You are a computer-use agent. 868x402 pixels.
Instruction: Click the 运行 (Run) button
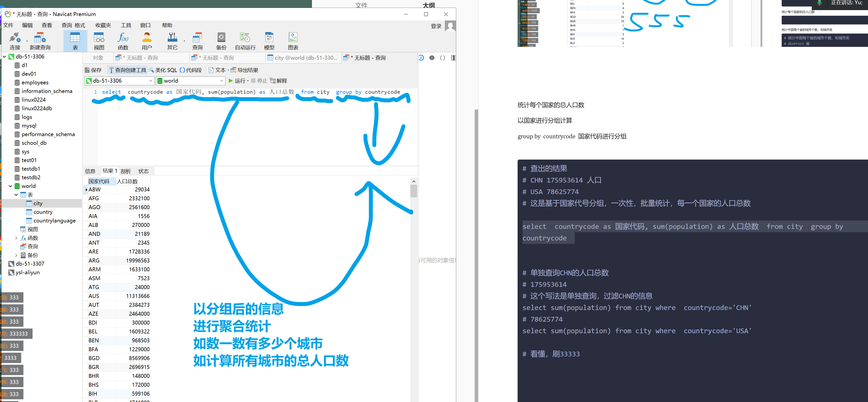237,81
